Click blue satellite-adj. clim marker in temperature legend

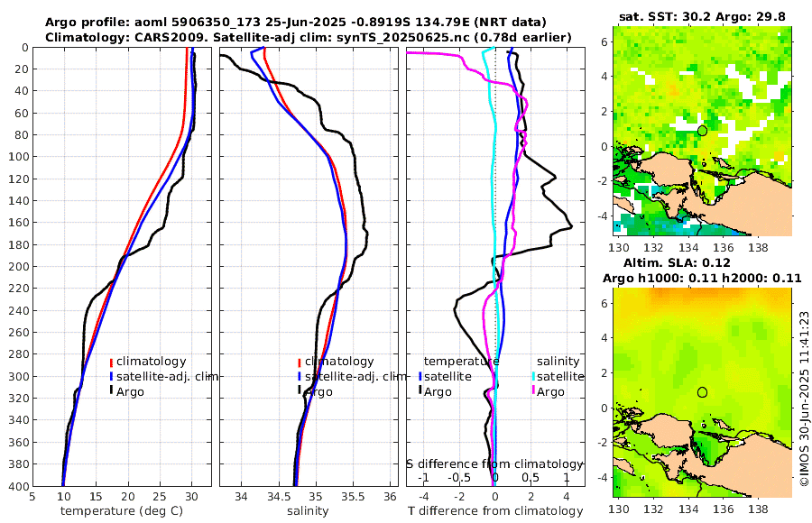[111, 376]
